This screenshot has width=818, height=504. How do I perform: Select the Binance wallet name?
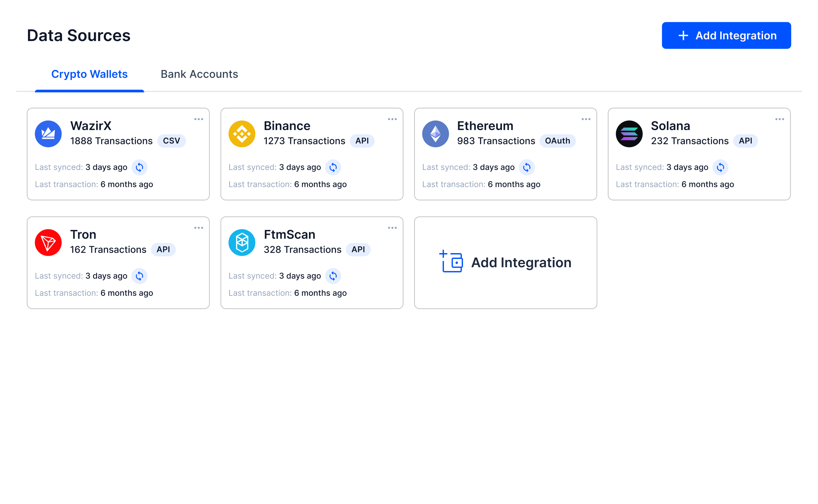pyautogui.click(x=287, y=126)
